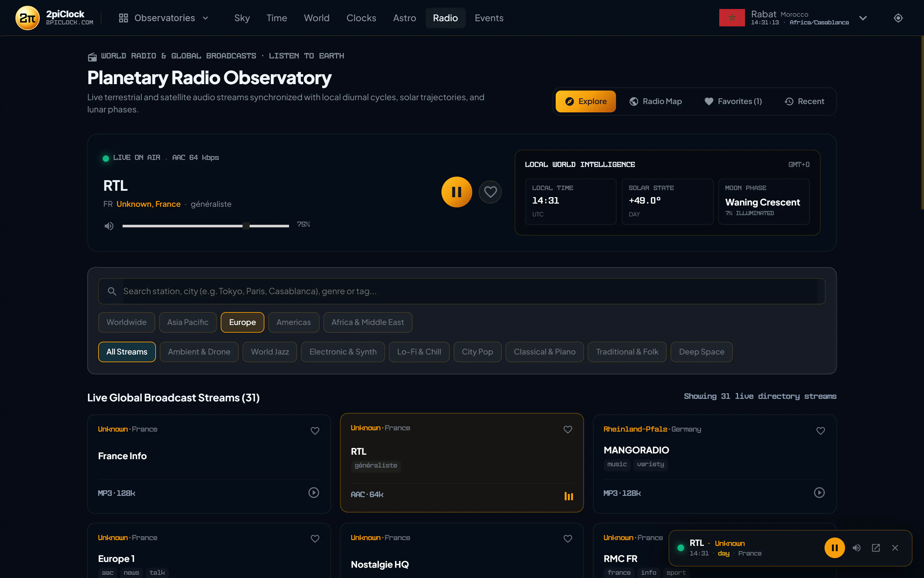
Task: Close the floating mini player
Action: [895, 548]
